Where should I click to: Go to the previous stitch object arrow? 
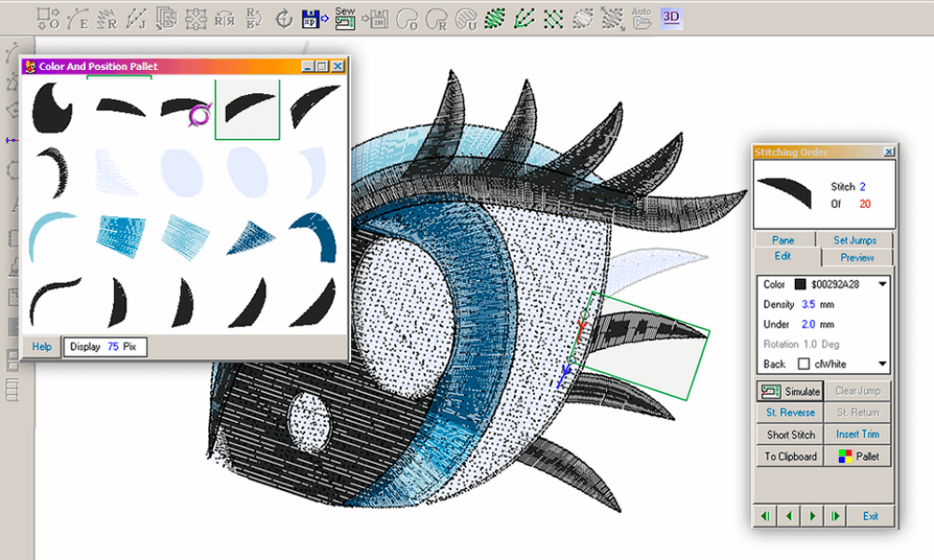[788, 516]
